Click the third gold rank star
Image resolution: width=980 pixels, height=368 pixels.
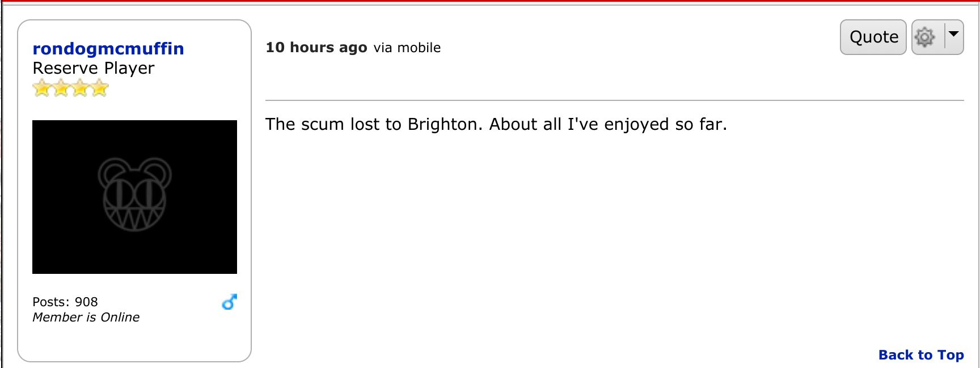point(81,88)
